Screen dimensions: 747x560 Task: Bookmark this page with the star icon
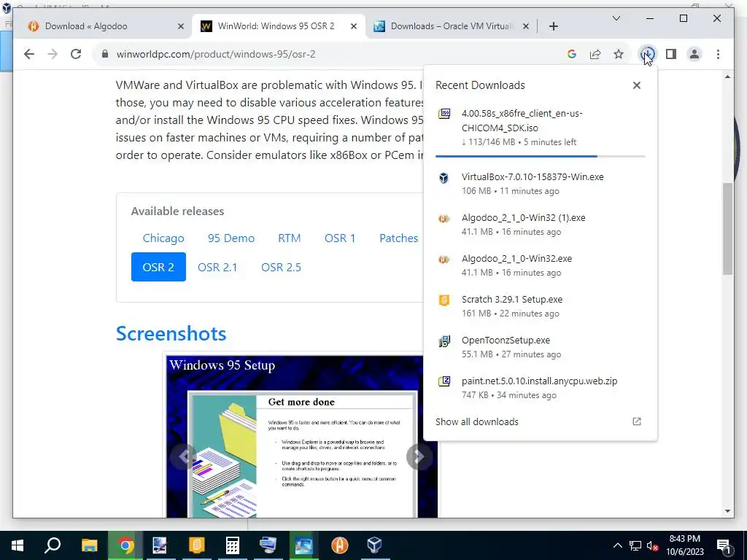619,54
